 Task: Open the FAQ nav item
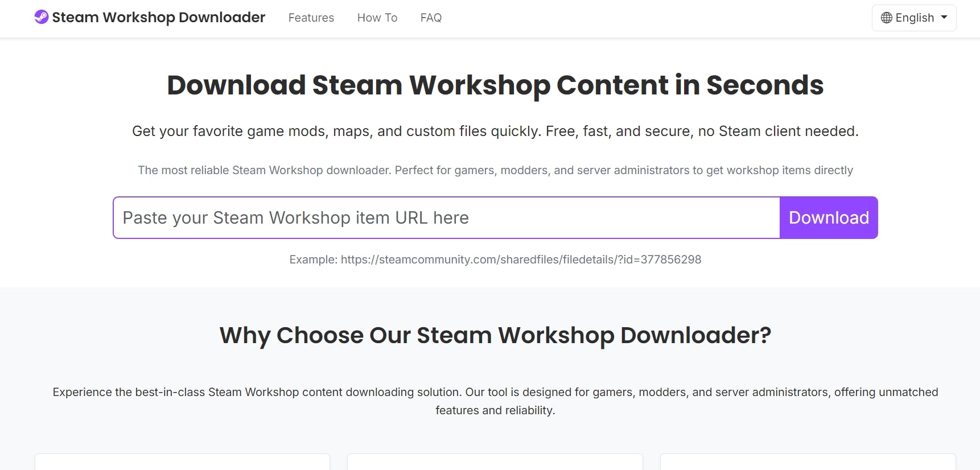pos(431,18)
